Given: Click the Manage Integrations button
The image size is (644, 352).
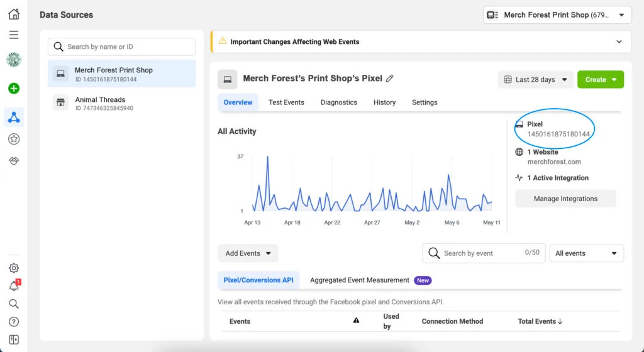Looking at the screenshot, I should [x=565, y=199].
